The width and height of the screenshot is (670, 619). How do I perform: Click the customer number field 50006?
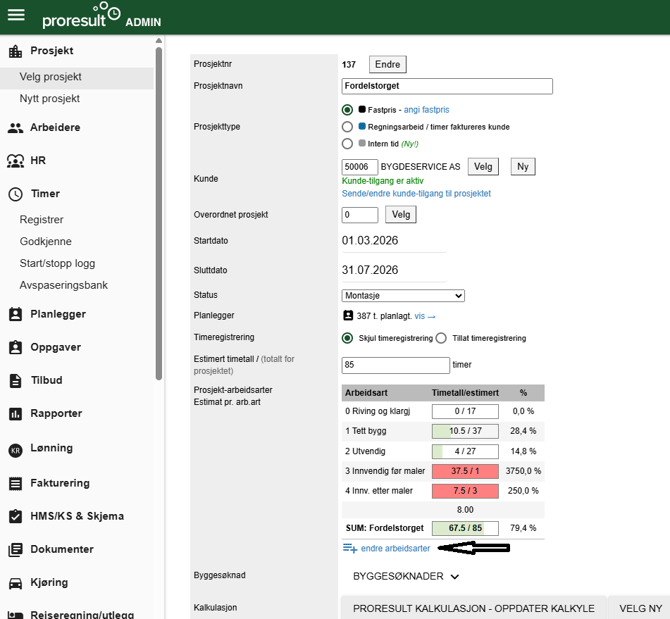(x=360, y=167)
